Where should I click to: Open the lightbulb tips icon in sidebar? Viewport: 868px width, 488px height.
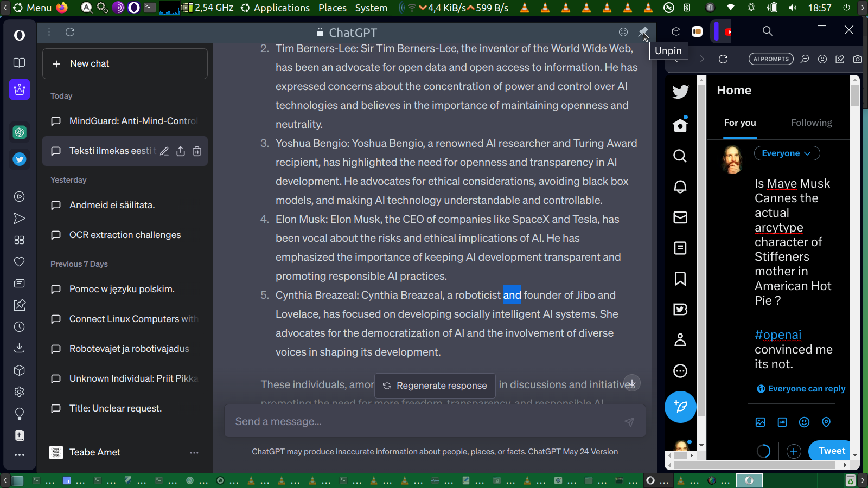pyautogui.click(x=20, y=414)
